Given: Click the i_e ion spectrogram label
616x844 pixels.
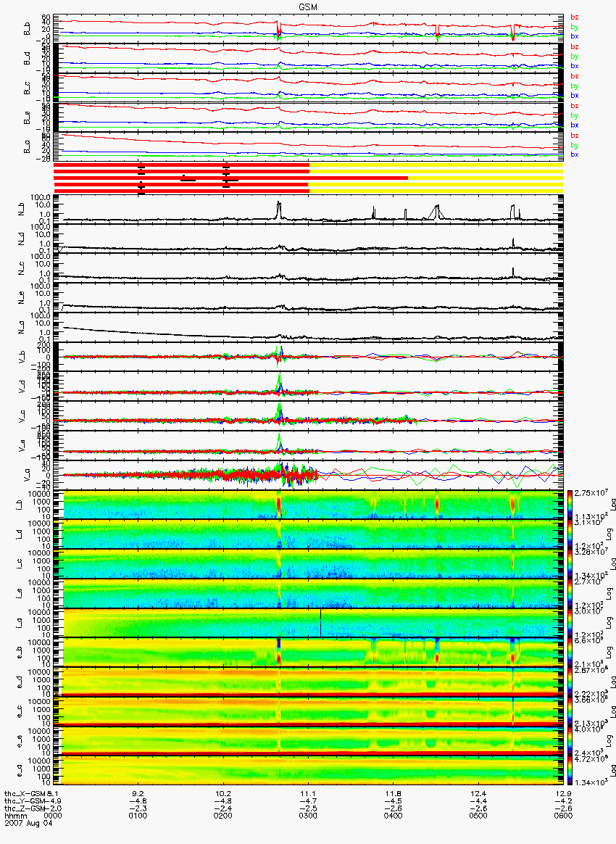Looking at the screenshot, I should point(19,593).
